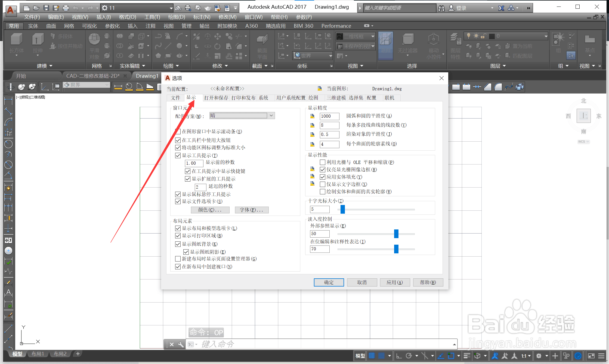Toggle 将功能区图标调整为标准大小 checkbox
Viewport: 609px width, 364px height.
click(178, 148)
